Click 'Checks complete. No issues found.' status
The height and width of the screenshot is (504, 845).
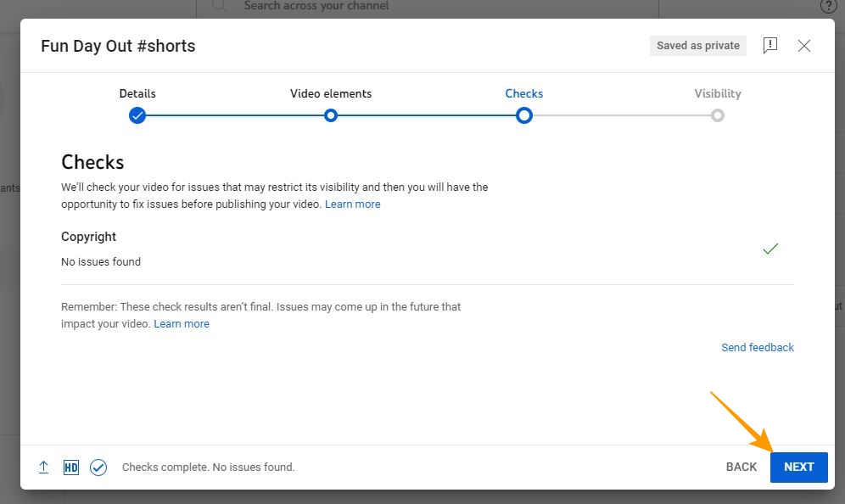click(209, 468)
